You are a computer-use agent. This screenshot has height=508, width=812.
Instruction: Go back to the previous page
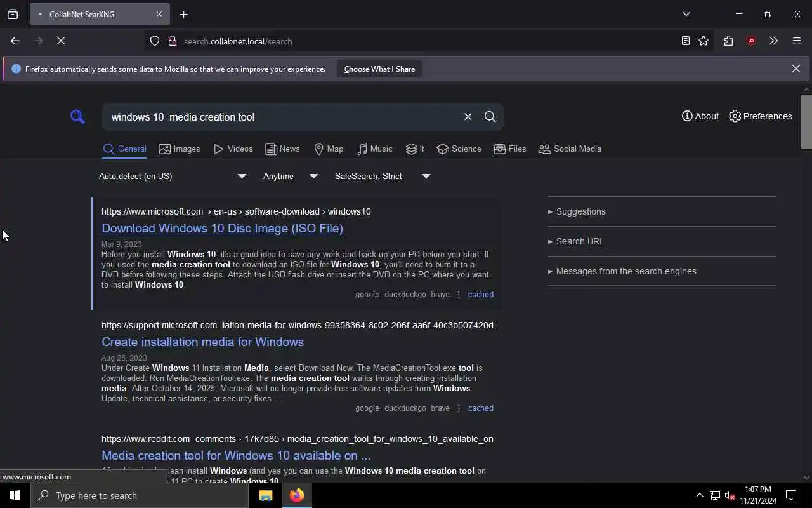point(15,41)
